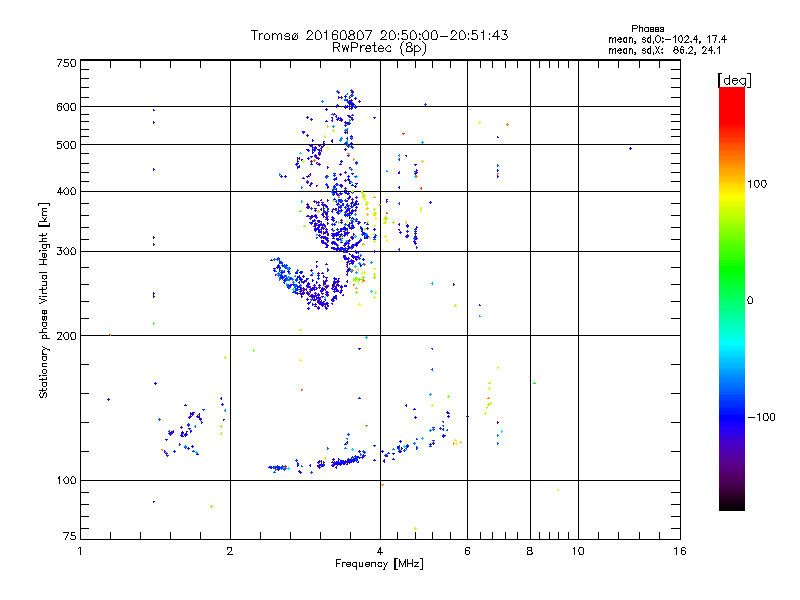
Task: Click the '4' frequency axis tick label
Action: pos(380,551)
